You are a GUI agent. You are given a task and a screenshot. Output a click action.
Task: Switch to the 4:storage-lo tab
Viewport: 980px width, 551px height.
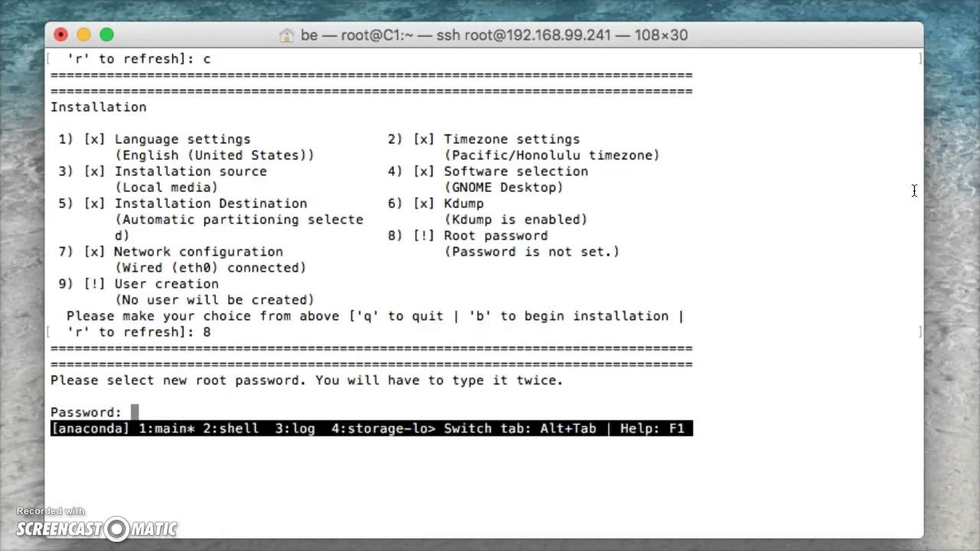tap(384, 429)
